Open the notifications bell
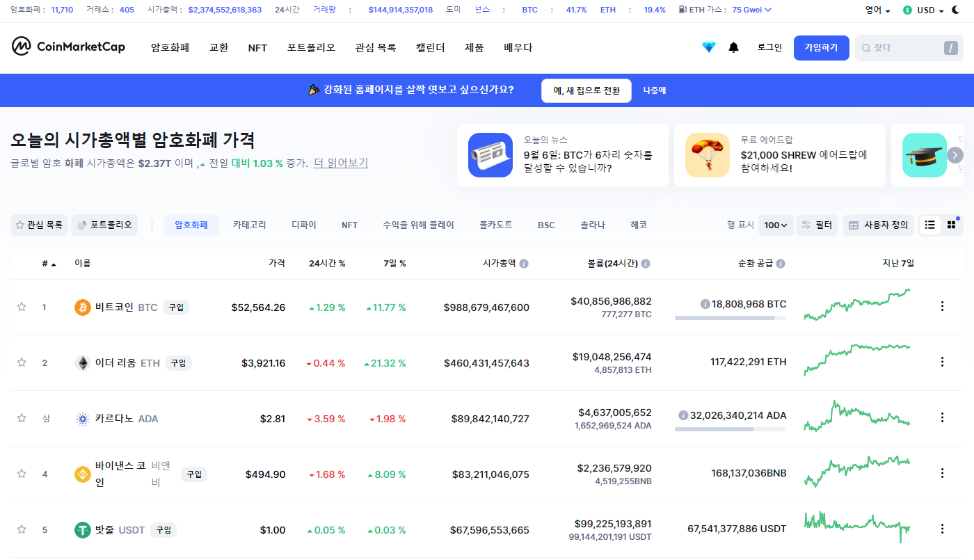 click(x=733, y=47)
